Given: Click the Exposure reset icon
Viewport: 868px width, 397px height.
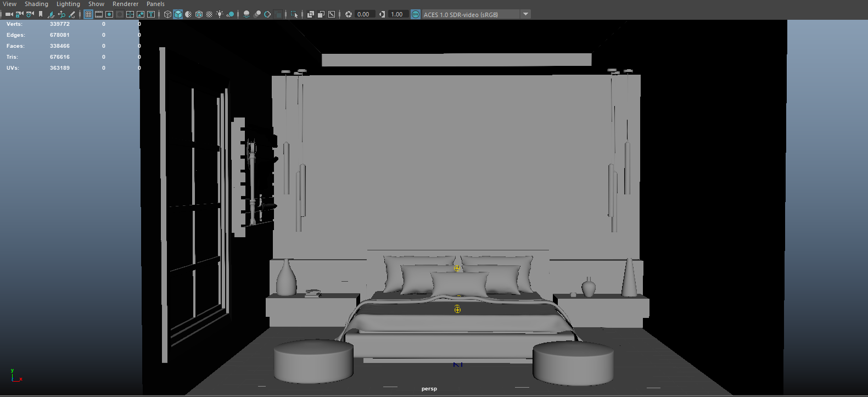Looking at the screenshot, I should click(349, 14).
